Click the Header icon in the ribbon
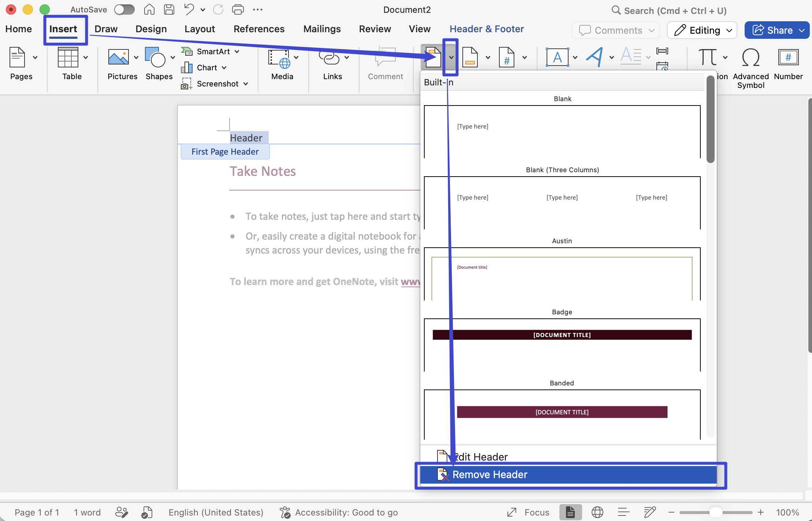The height and width of the screenshot is (521, 812). coord(433,58)
